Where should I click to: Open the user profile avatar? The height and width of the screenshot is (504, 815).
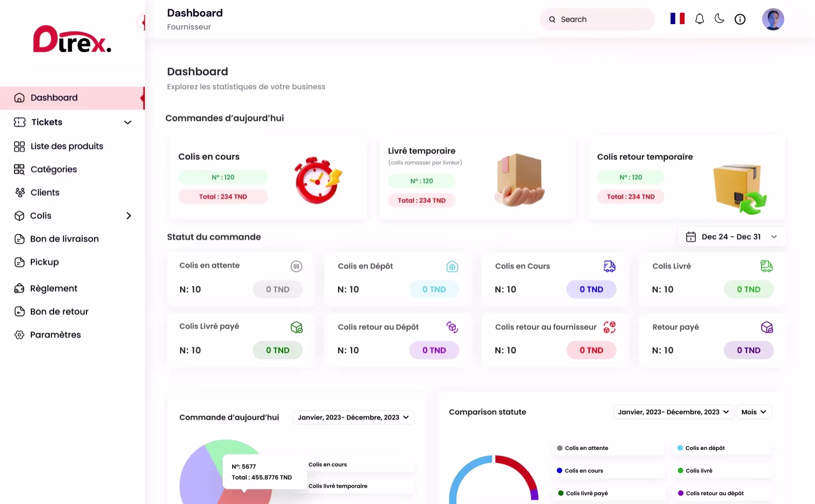[x=773, y=19]
